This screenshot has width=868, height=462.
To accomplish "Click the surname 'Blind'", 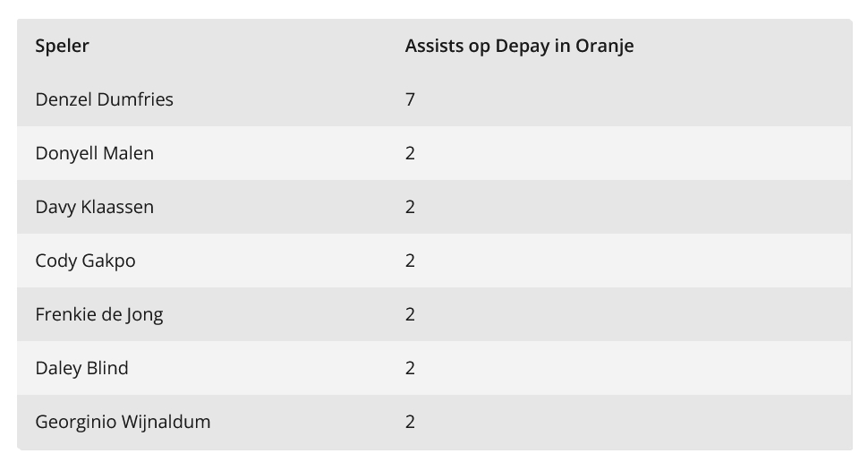I will 106,368.
